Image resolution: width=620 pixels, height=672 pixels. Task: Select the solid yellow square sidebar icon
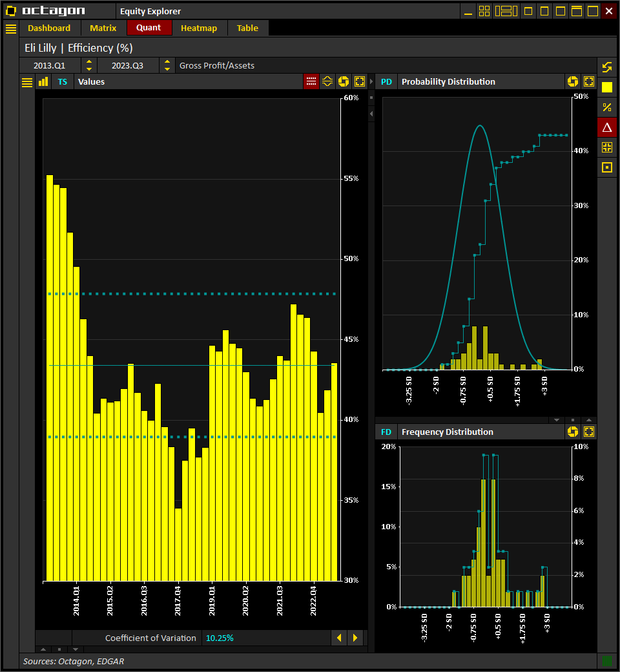click(607, 87)
